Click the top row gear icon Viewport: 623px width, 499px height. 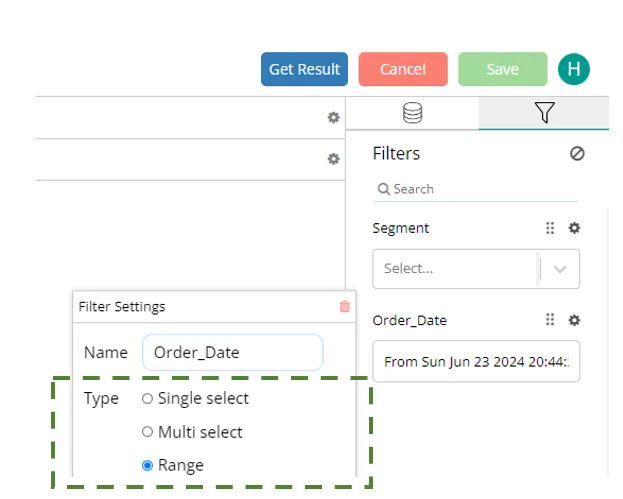[x=334, y=117]
